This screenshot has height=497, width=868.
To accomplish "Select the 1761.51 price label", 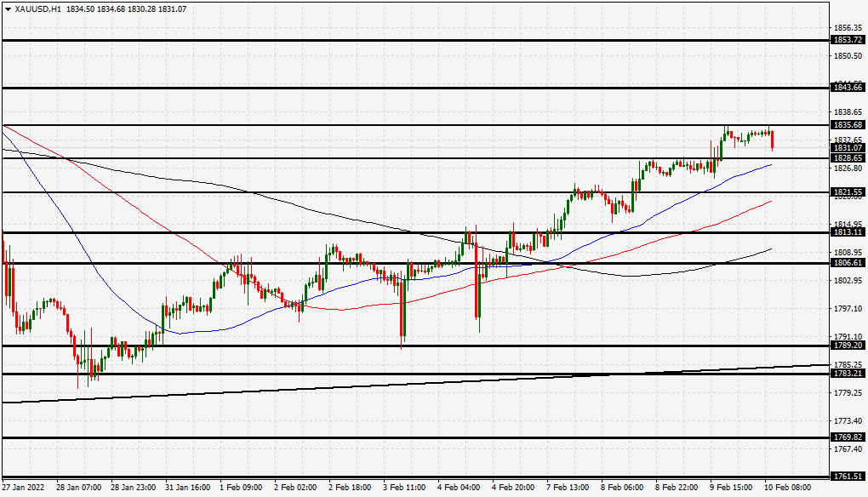I will pos(848,477).
